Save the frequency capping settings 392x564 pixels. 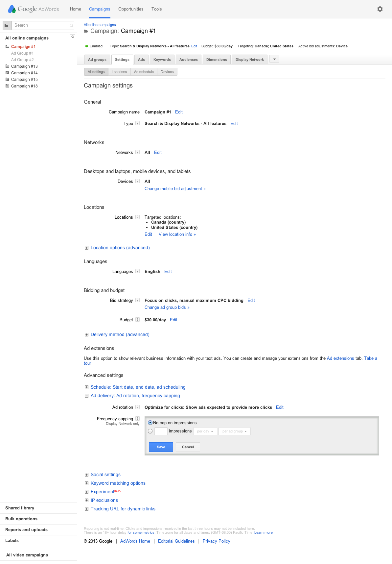point(161,447)
